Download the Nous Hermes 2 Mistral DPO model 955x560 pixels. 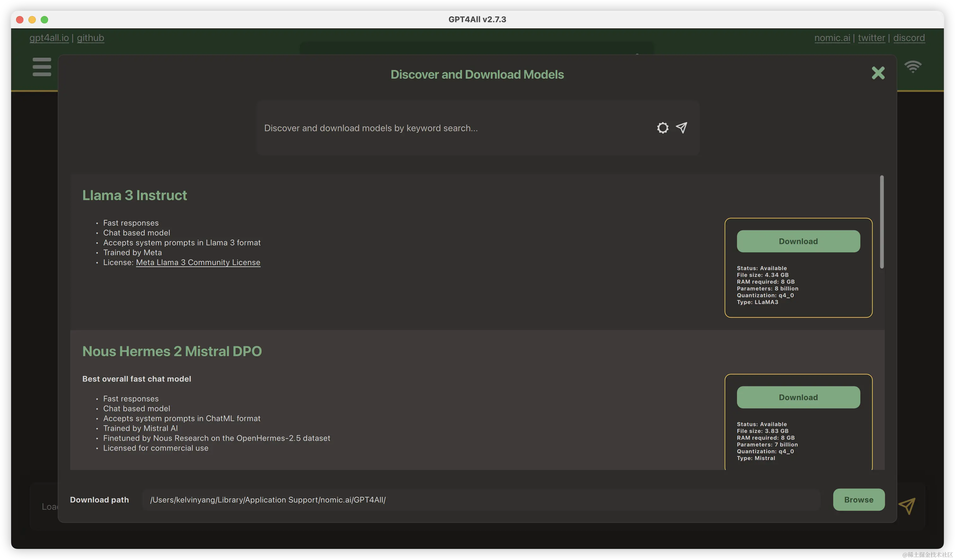[x=798, y=397]
